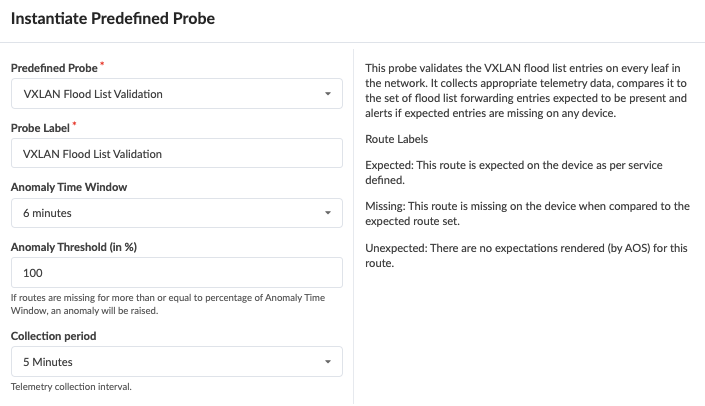This screenshot has width=705, height=406.
Task: Click the Predefined Probe field label
Action: tap(54, 68)
